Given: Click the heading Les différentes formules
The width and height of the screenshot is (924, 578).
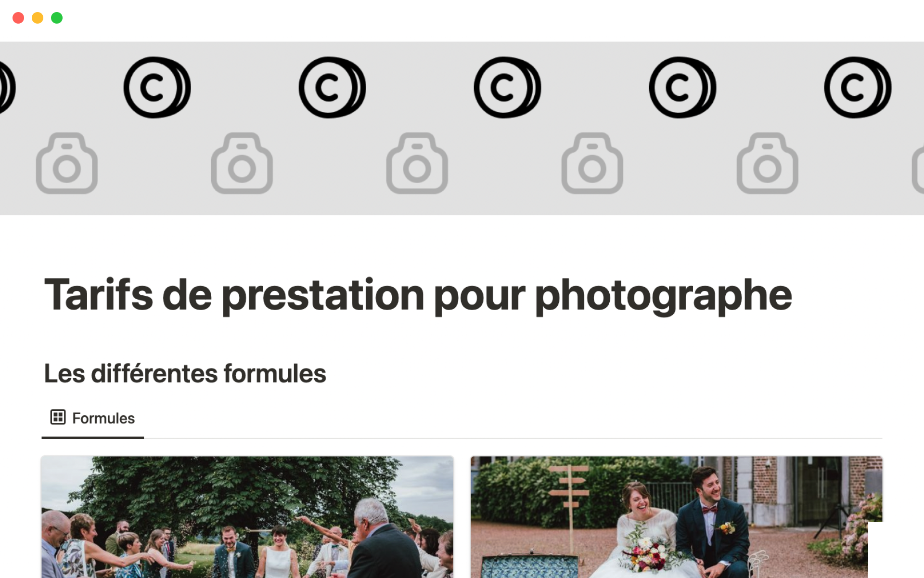Looking at the screenshot, I should (x=185, y=373).
